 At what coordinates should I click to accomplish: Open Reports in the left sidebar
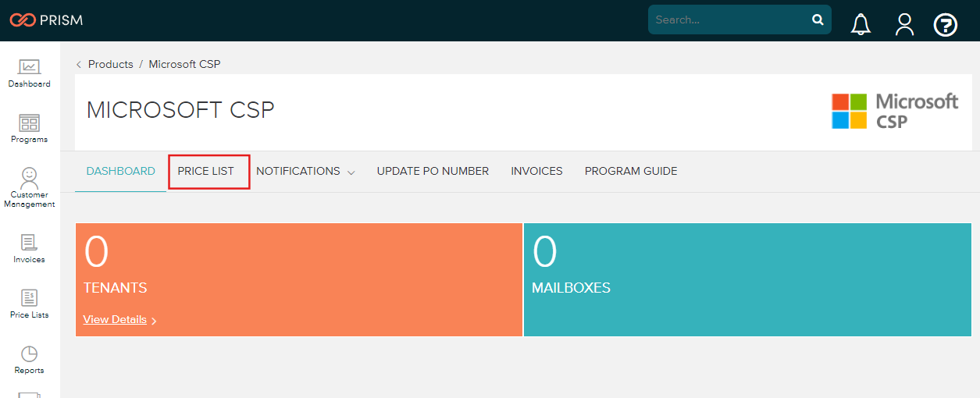tap(30, 360)
